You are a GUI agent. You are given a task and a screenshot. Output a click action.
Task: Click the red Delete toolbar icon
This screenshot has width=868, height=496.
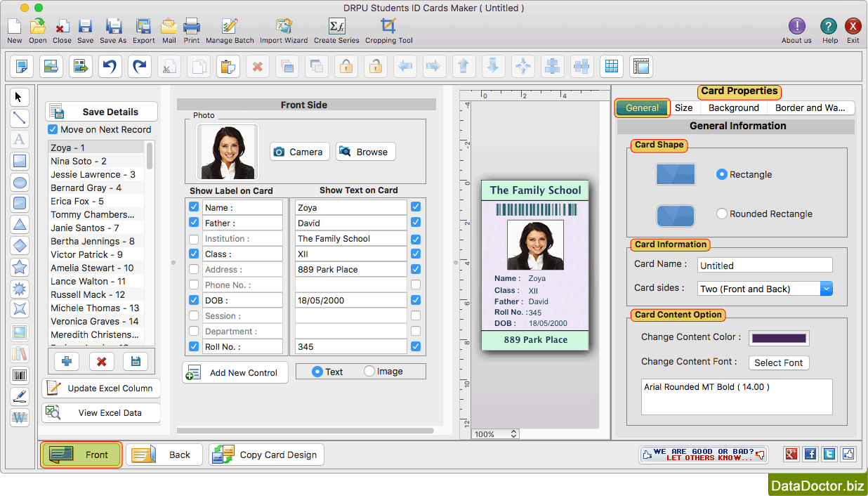coord(258,67)
